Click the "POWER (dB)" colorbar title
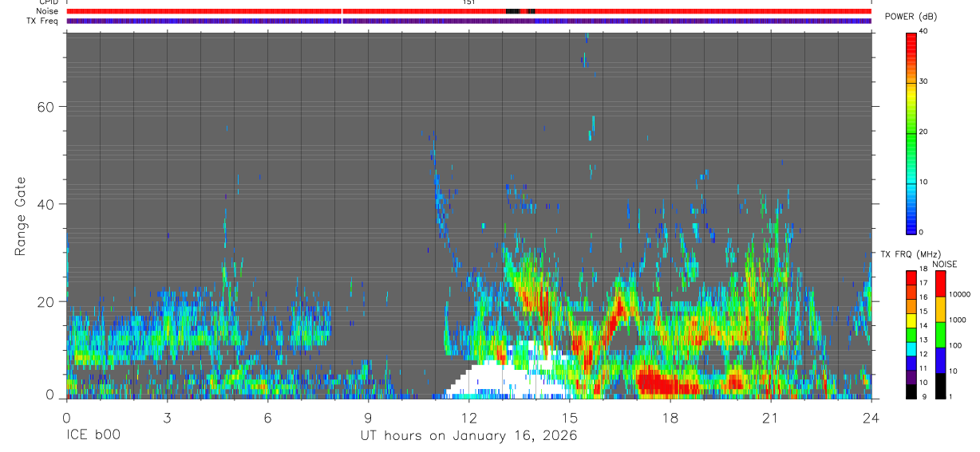The width and height of the screenshot is (980, 452). point(911,17)
